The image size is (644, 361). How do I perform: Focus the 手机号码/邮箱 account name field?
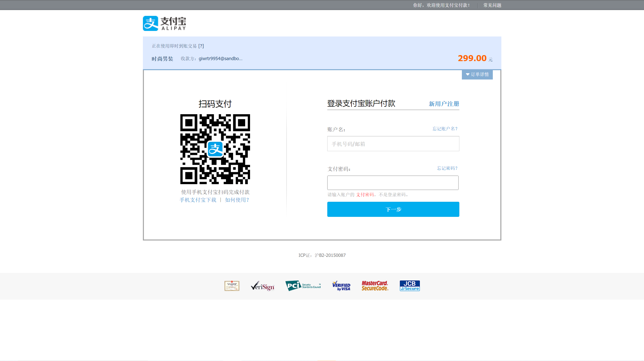[x=393, y=144]
